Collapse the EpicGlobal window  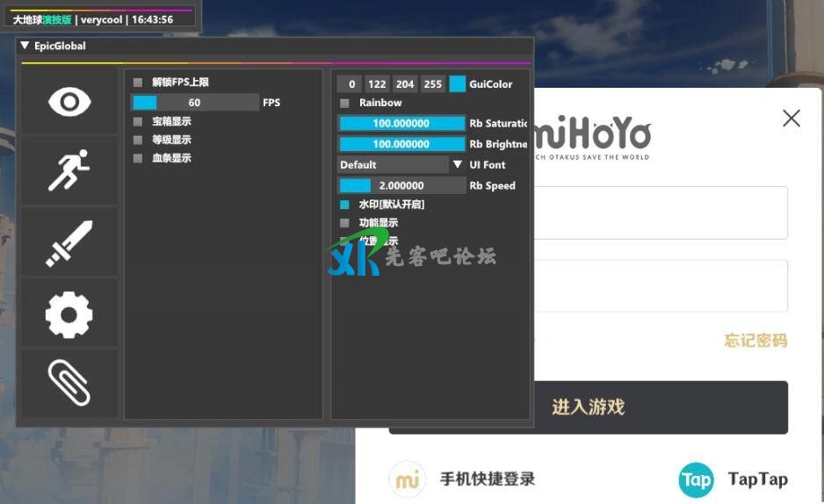[25, 46]
